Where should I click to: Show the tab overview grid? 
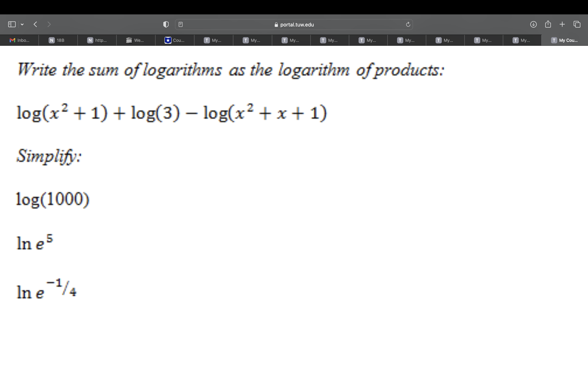tap(577, 24)
